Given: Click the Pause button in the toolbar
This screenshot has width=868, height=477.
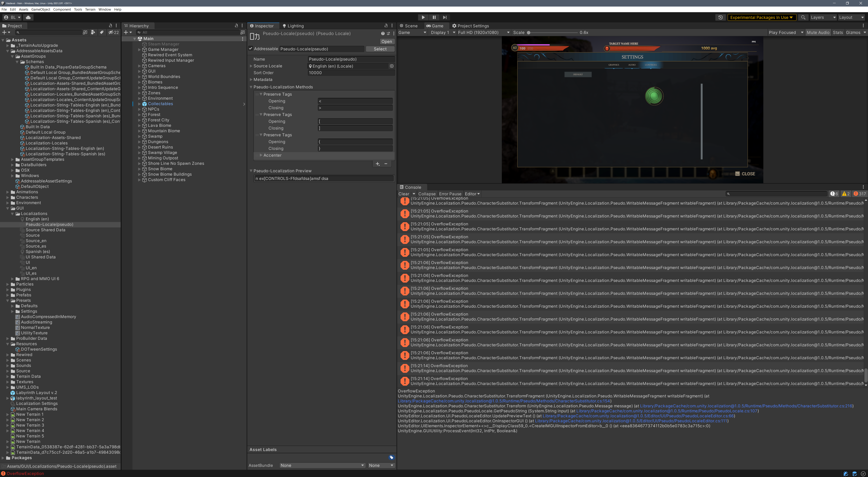Looking at the screenshot, I should click(434, 17).
